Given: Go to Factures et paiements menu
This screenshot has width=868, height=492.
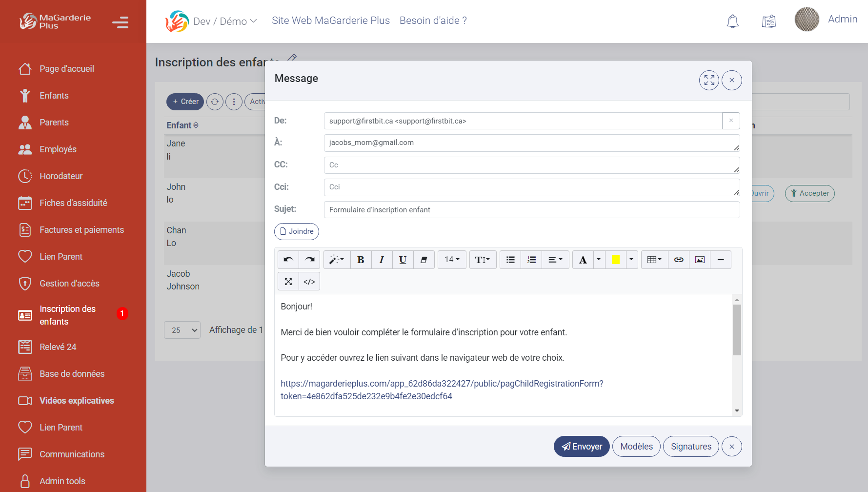Looking at the screenshot, I should pyautogui.click(x=81, y=230).
